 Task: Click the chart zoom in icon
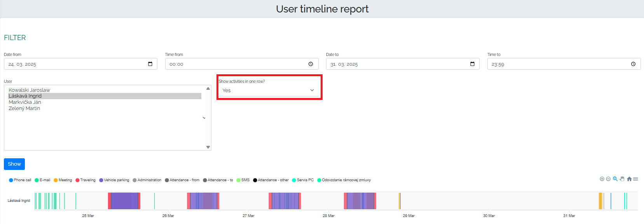point(602,179)
